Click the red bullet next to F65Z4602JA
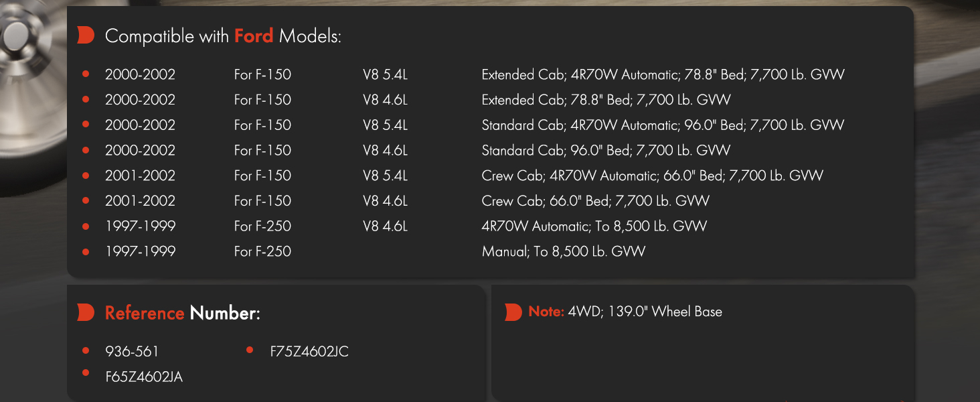The height and width of the screenshot is (402, 980). point(86,372)
